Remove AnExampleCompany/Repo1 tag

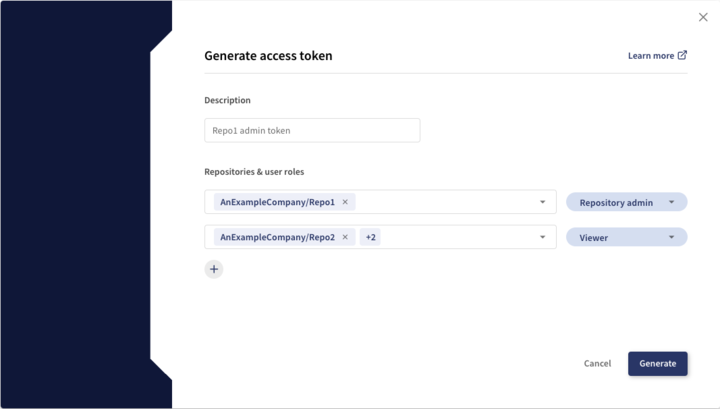click(345, 202)
